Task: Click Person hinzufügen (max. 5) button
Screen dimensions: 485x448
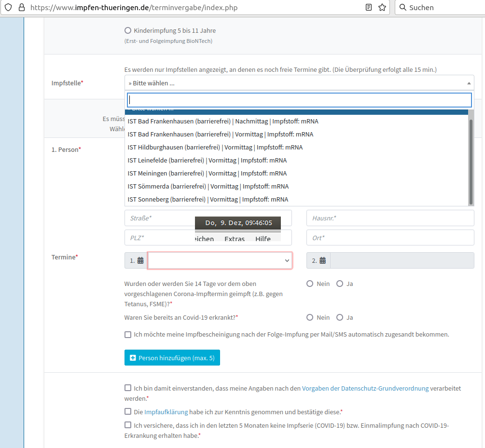Action: pos(172,358)
